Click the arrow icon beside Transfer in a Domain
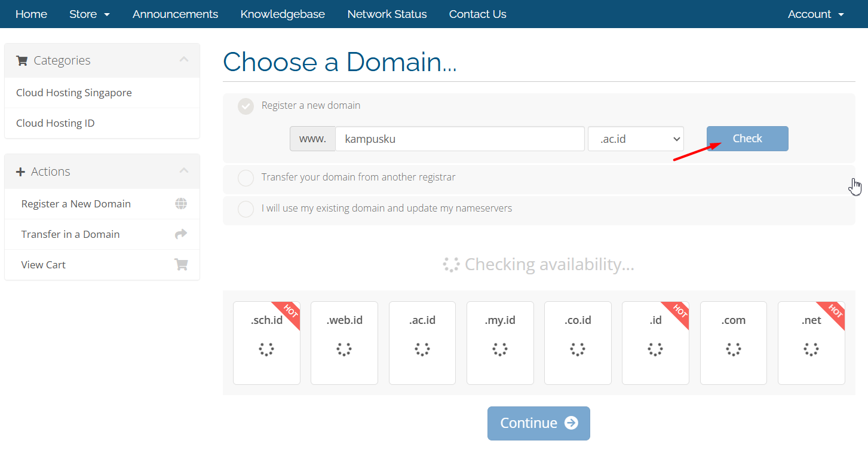868x462 pixels. pyautogui.click(x=181, y=234)
